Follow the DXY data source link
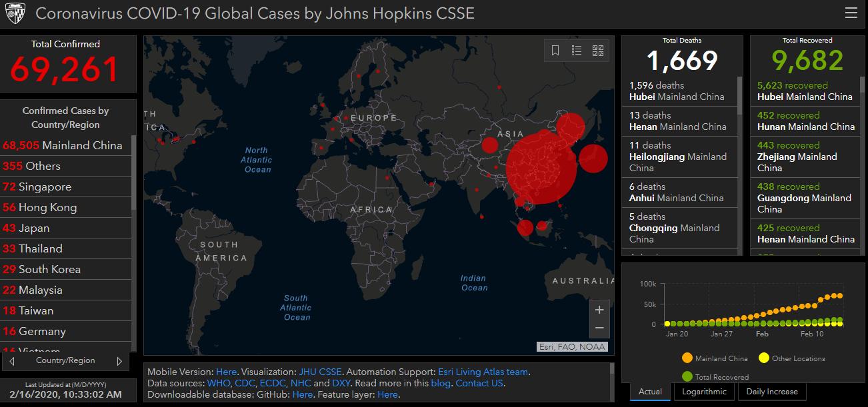 (341, 383)
